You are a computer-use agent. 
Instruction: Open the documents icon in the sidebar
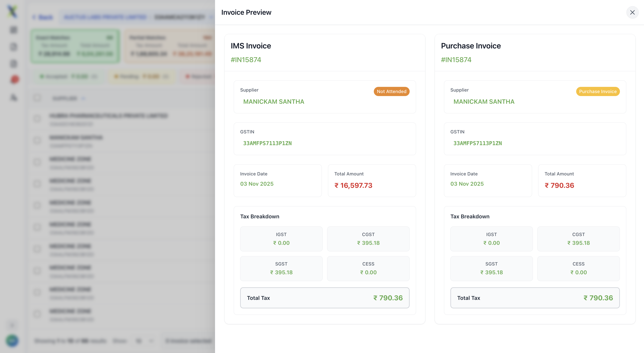(x=13, y=47)
